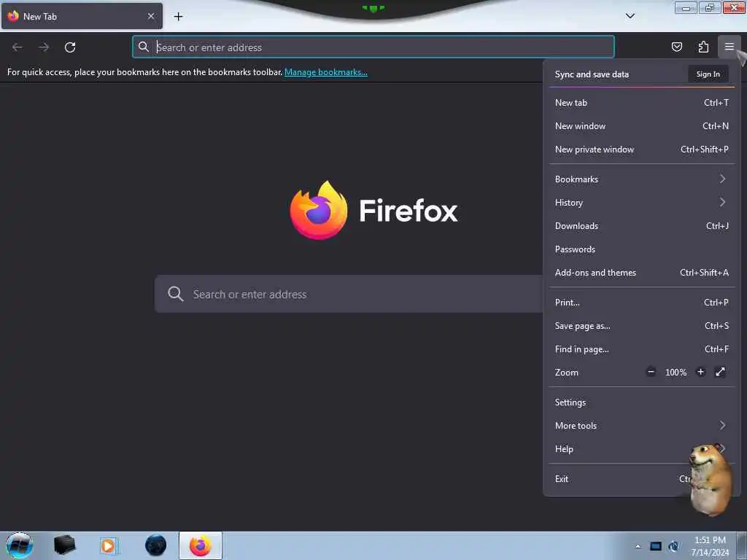Select the New Tab browser tab
The image size is (747, 560).
click(x=82, y=16)
